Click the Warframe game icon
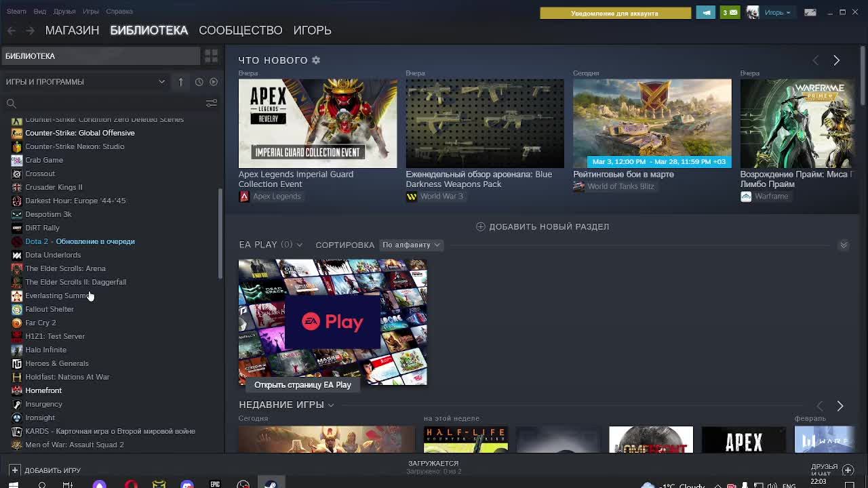The width and height of the screenshot is (868, 488). pos(746,197)
